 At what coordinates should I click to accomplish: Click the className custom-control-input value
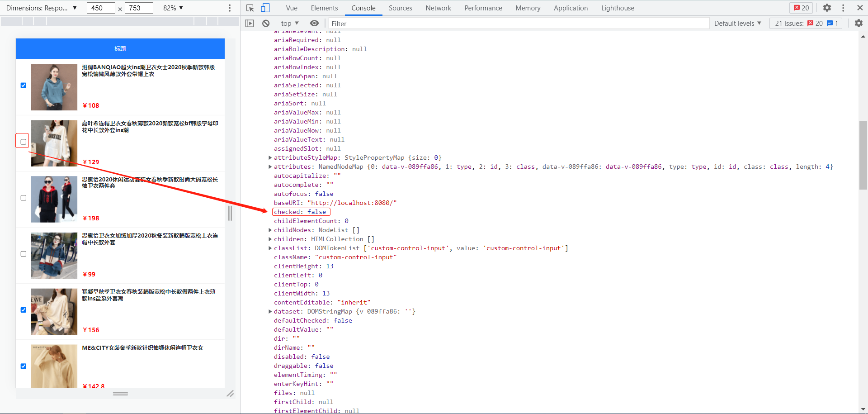(356, 257)
